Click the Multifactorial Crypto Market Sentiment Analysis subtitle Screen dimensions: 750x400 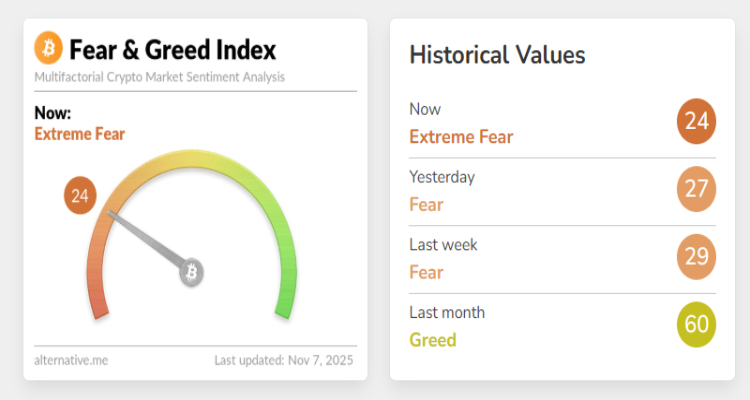pyautogui.click(x=159, y=77)
